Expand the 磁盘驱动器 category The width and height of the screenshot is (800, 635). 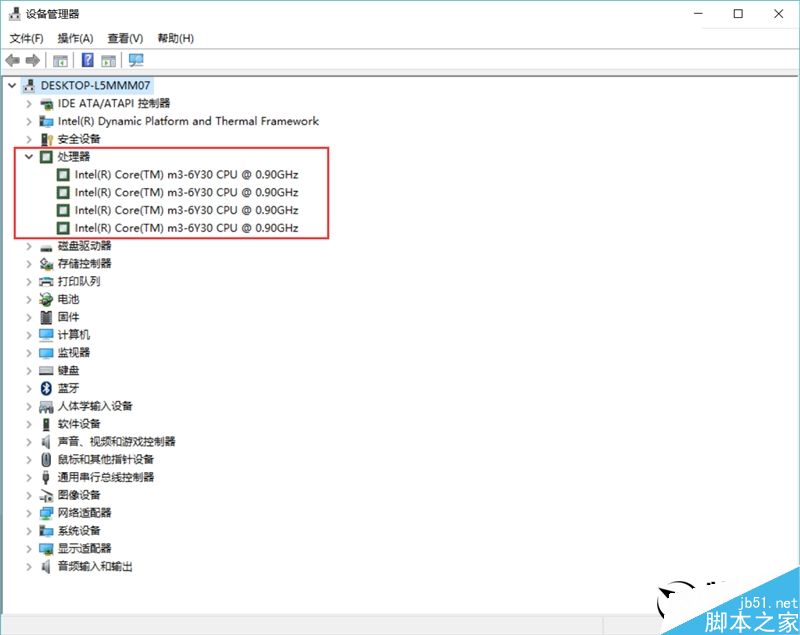(29, 246)
